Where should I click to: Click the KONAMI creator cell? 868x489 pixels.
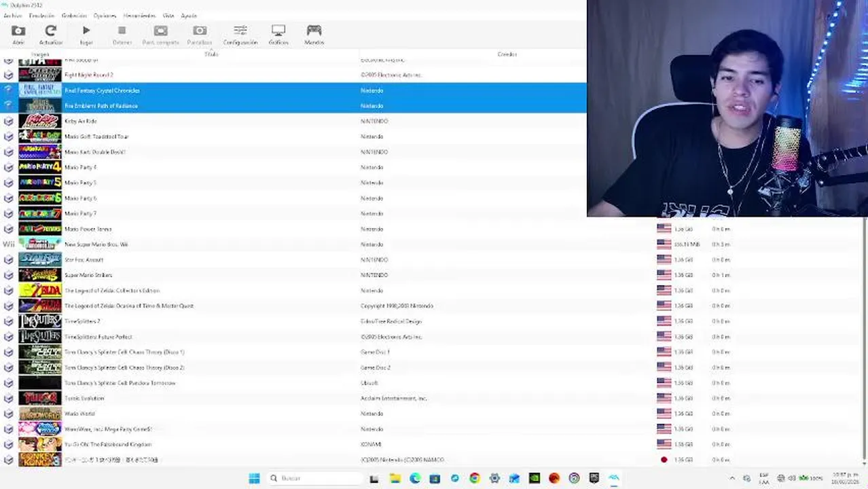click(x=371, y=444)
